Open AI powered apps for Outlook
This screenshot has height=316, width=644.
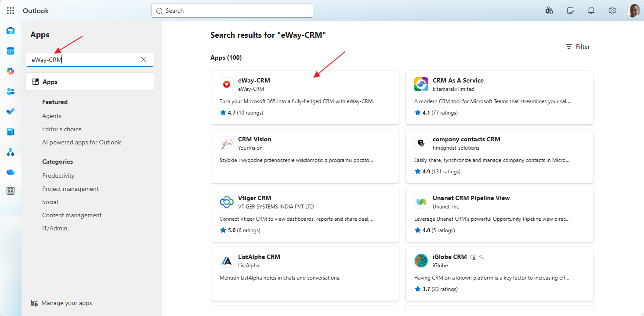point(82,142)
